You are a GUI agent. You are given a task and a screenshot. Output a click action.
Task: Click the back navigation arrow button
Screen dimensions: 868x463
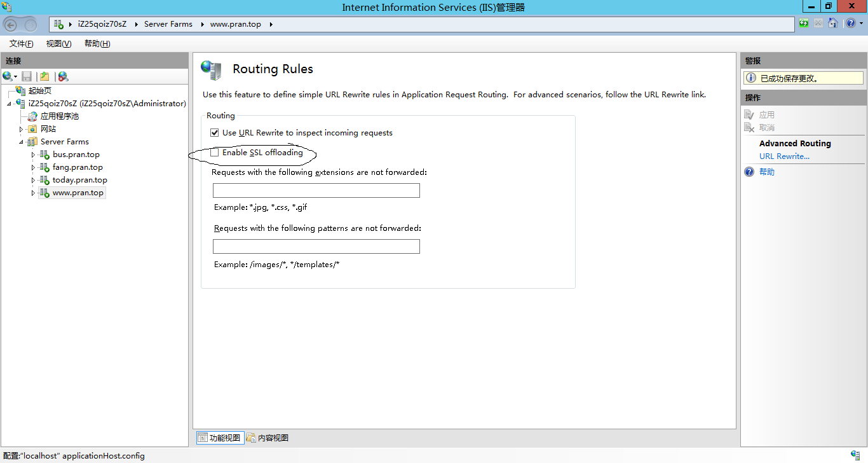click(x=11, y=25)
